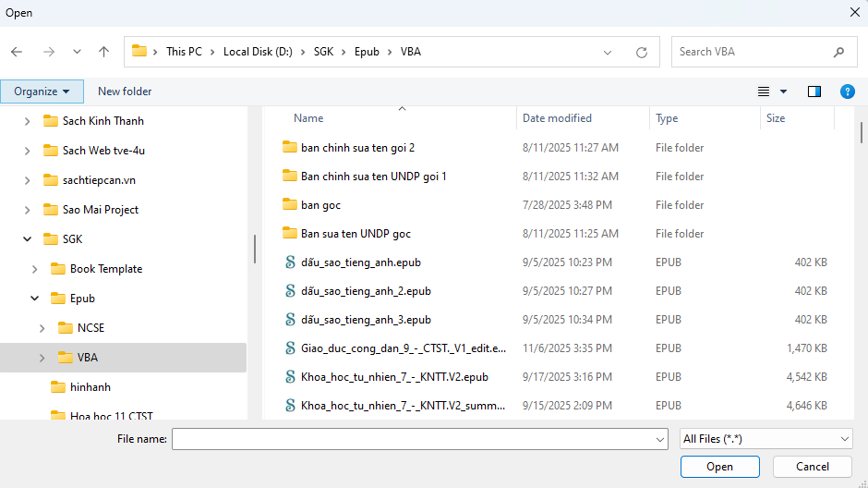Click the Back navigation arrow
The height and width of the screenshot is (488, 868).
pyautogui.click(x=17, y=53)
